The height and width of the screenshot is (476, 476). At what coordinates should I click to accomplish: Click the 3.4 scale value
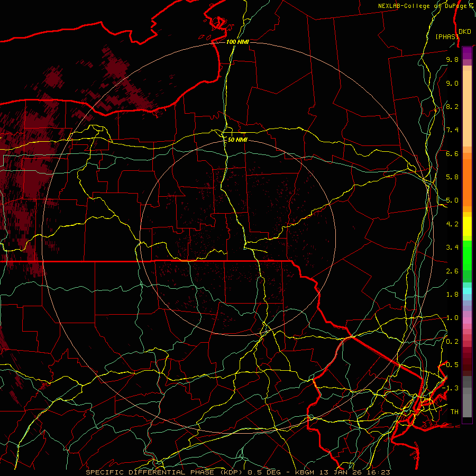coord(452,248)
